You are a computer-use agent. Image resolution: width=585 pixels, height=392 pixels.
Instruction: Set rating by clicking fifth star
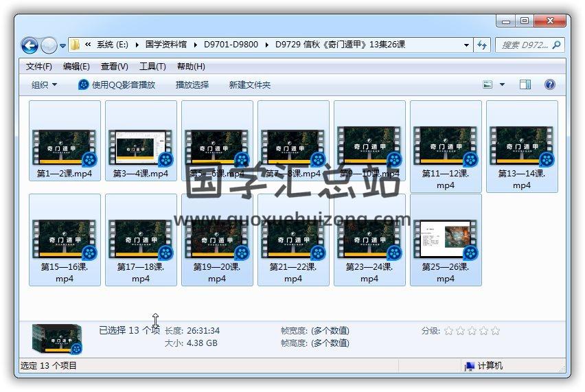[495, 331]
